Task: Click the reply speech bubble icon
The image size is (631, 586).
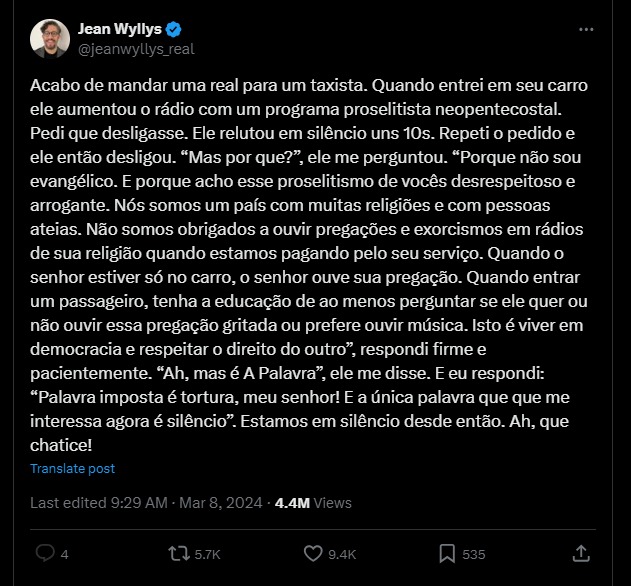Action: coord(45,553)
